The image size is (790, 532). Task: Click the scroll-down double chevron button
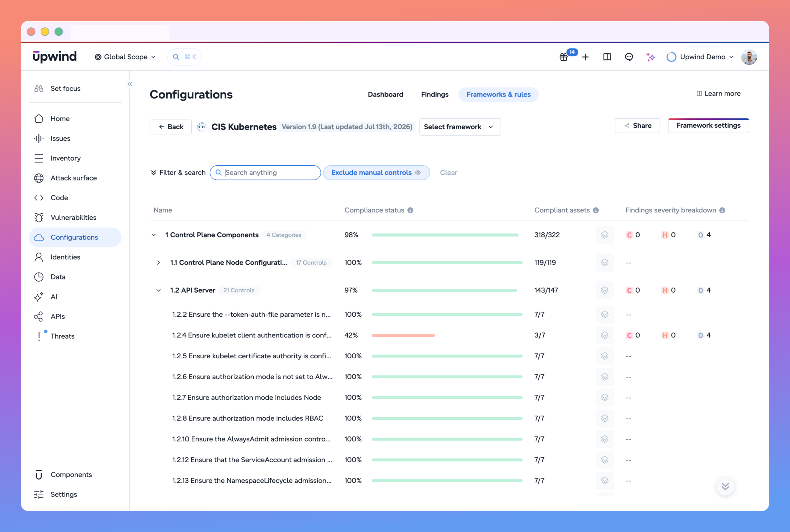725,487
